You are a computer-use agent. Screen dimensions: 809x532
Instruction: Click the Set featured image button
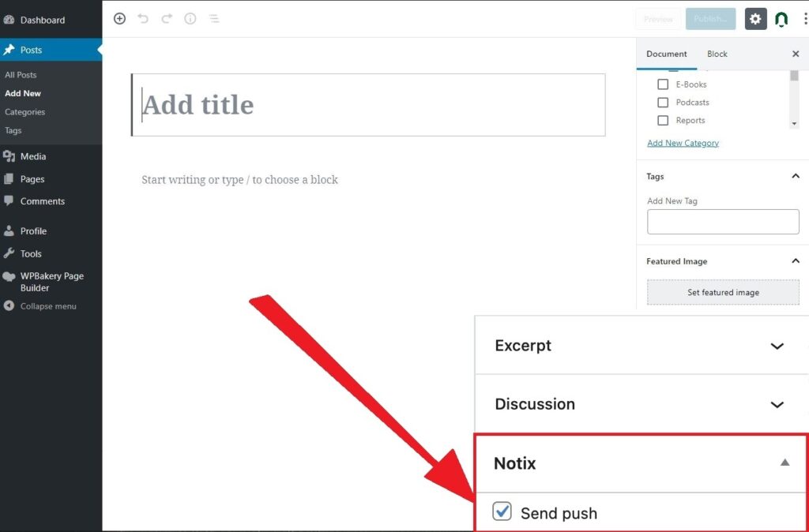click(723, 292)
